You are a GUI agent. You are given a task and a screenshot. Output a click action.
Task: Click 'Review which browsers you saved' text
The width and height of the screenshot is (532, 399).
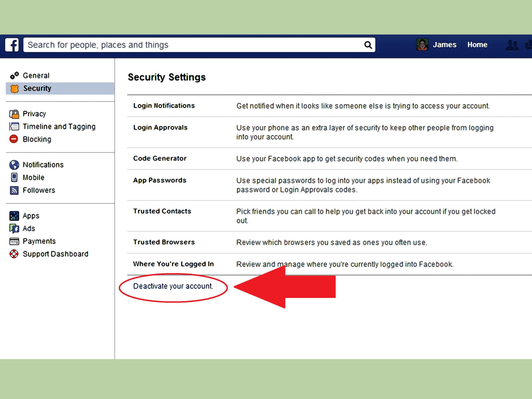[332, 242]
